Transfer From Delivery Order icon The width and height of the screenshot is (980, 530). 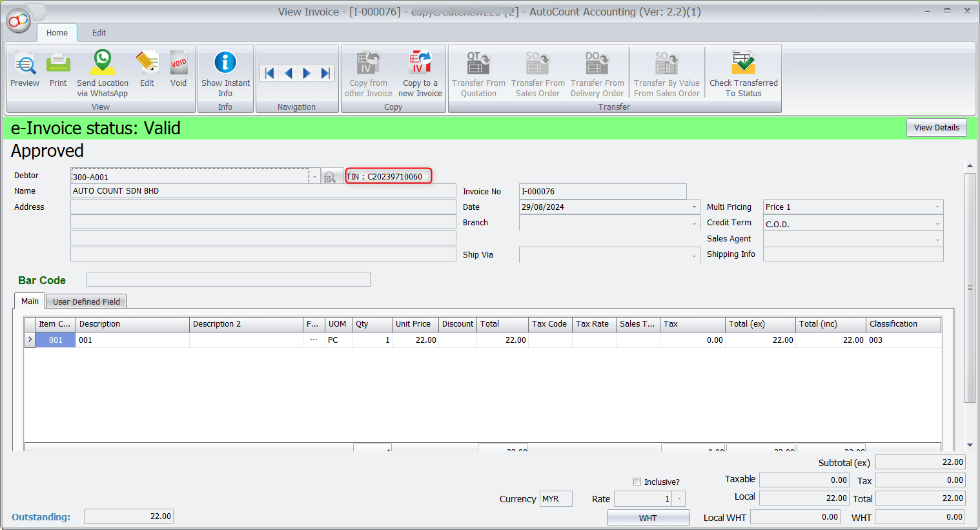pos(597,73)
